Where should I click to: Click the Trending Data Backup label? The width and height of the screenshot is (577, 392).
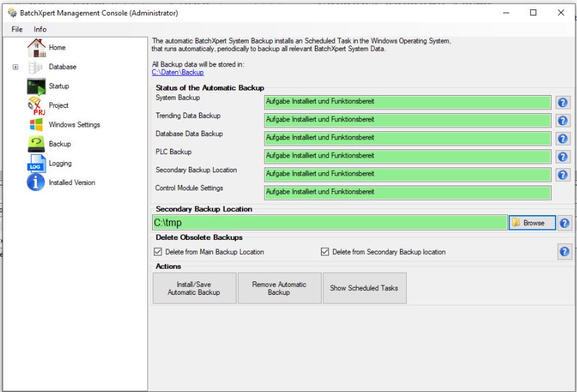coord(188,115)
